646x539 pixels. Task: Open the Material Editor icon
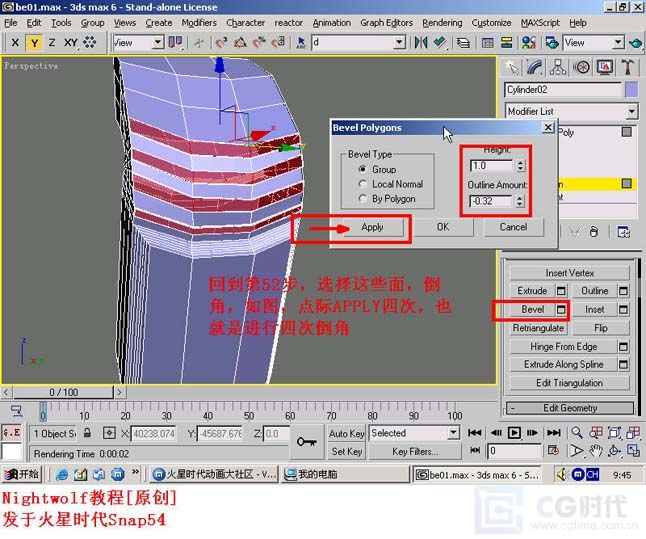click(529, 42)
